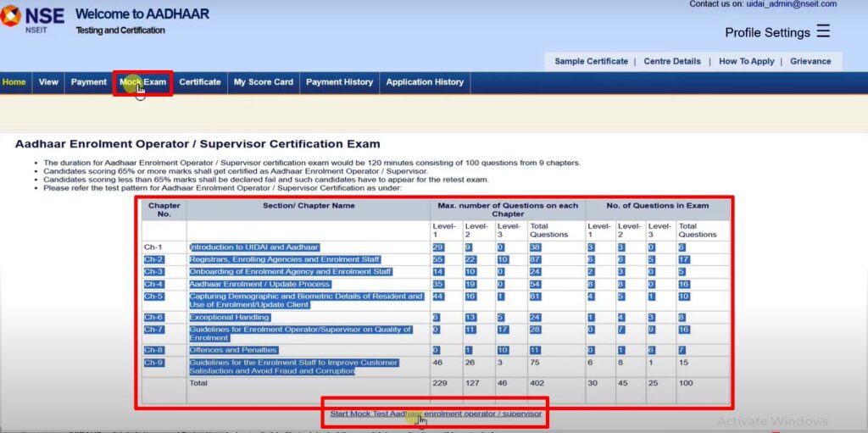Open the Payment History tab
868x433 pixels.
tap(339, 82)
